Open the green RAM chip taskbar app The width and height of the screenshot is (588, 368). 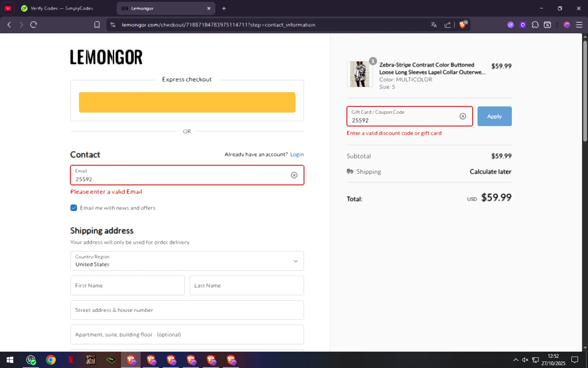[x=111, y=360]
